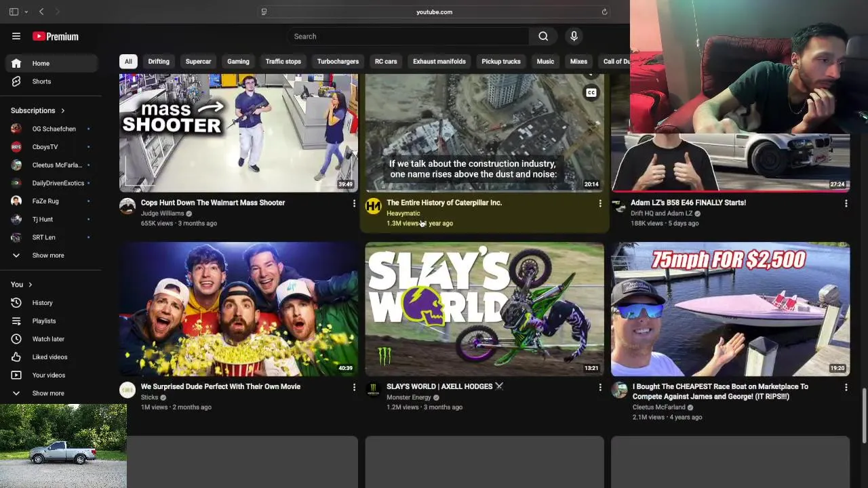Open Monster Energy channel name link
This screenshot has height=488, width=868.
pyautogui.click(x=409, y=397)
